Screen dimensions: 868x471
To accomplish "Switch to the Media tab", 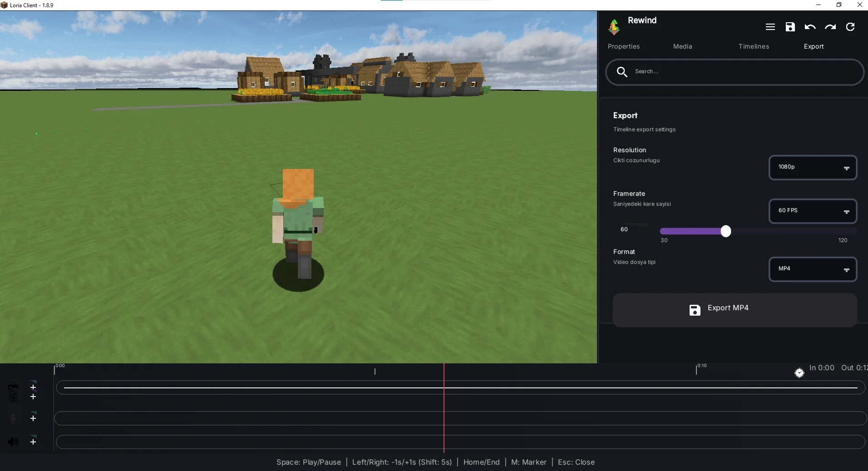I will 682,46.
